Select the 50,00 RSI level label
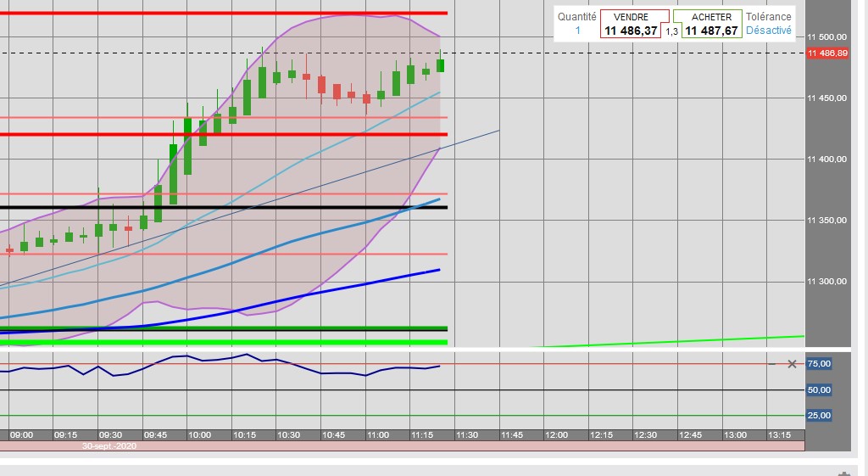 pyautogui.click(x=819, y=390)
